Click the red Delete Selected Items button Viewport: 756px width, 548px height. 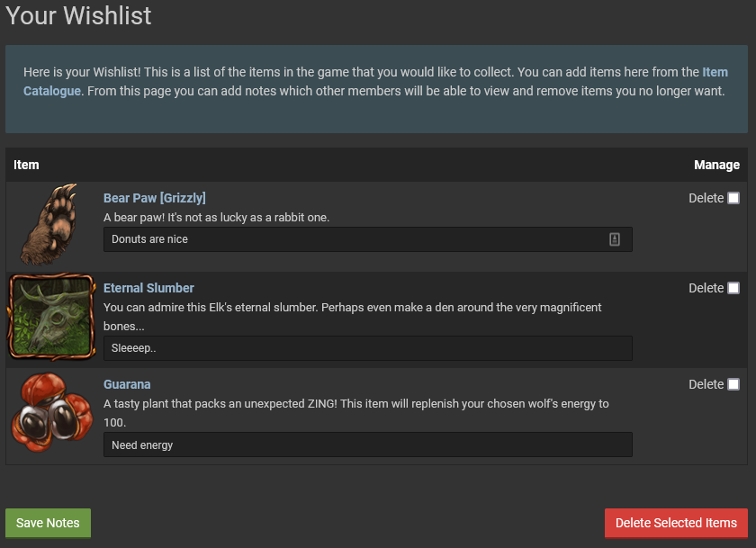pyautogui.click(x=676, y=523)
